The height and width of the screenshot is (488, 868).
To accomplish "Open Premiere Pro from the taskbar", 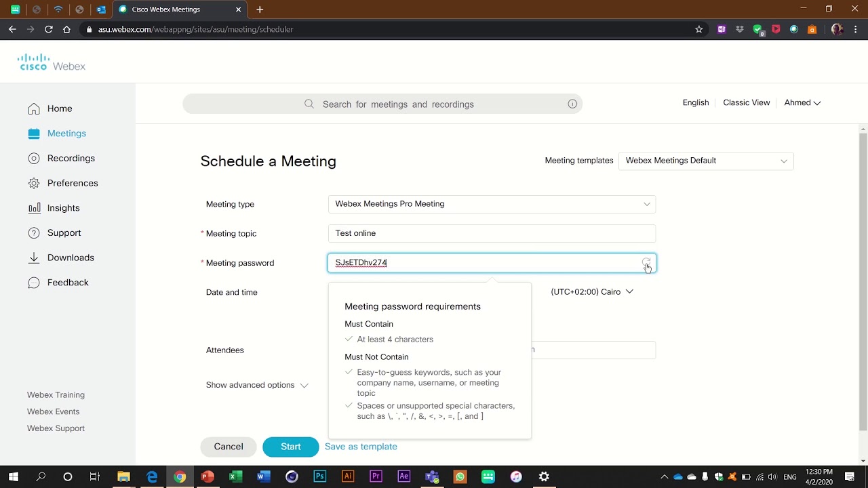I will coord(376,476).
